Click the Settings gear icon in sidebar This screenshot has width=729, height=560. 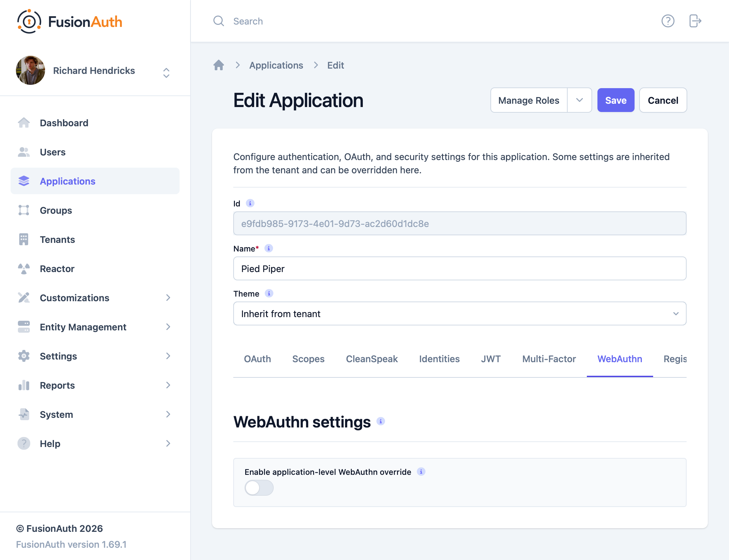(24, 356)
